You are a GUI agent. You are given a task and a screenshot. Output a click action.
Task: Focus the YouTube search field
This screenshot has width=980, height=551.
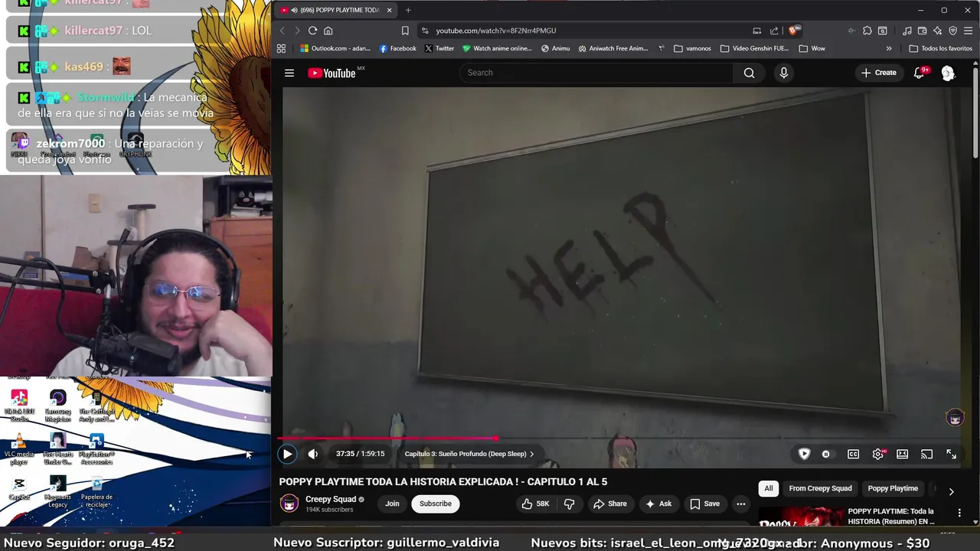(x=596, y=73)
